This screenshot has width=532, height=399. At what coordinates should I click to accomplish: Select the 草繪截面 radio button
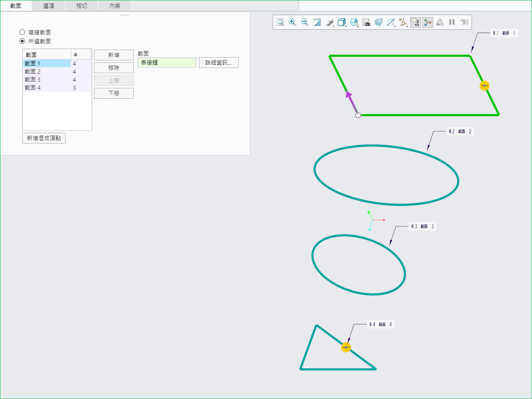click(x=22, y=32)
